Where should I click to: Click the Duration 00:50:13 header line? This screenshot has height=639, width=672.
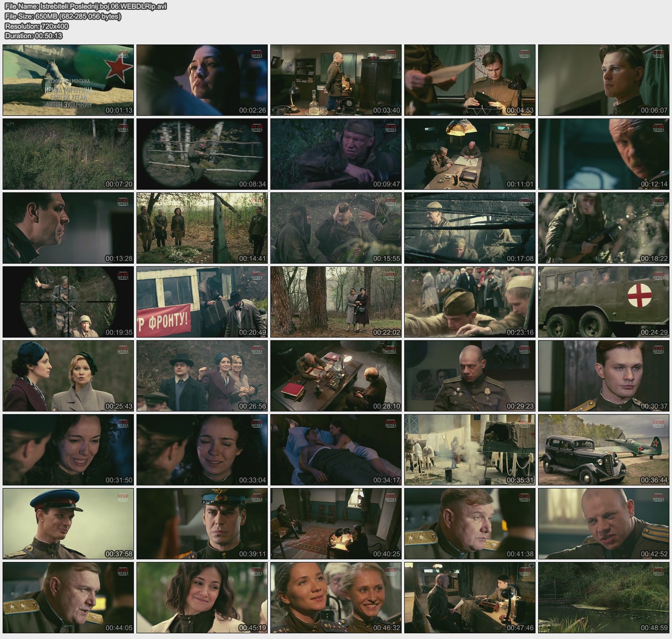tap(34, 36)
